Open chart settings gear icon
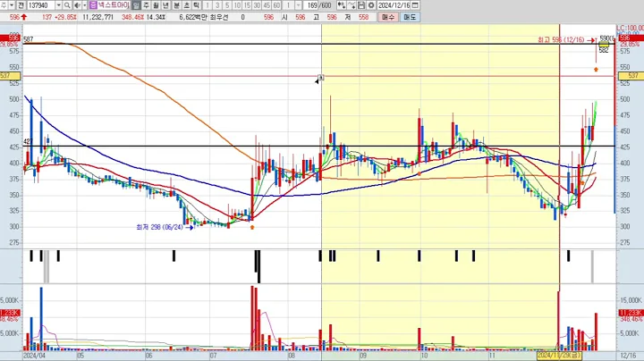The height and width of the screenshot is (361, 644). click(x=371, y=5)
